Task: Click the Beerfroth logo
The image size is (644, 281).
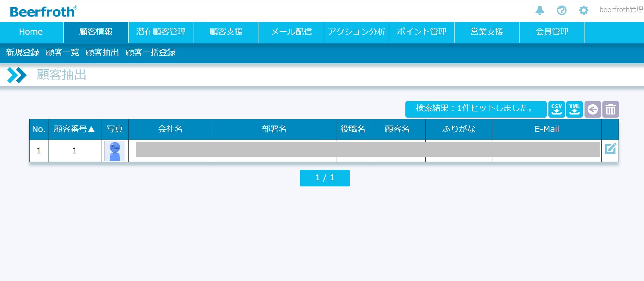Action: 43,12
